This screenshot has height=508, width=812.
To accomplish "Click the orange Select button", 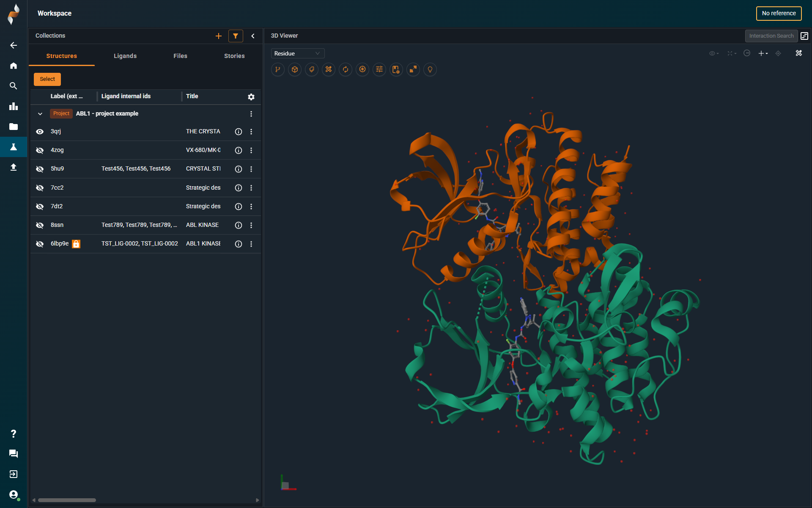I will tap(47, 79).
